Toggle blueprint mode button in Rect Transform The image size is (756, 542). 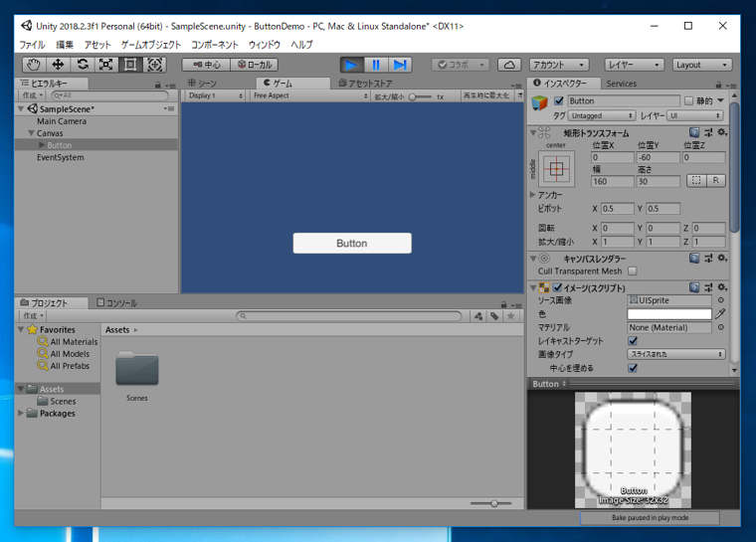click(x=696, y=181)
